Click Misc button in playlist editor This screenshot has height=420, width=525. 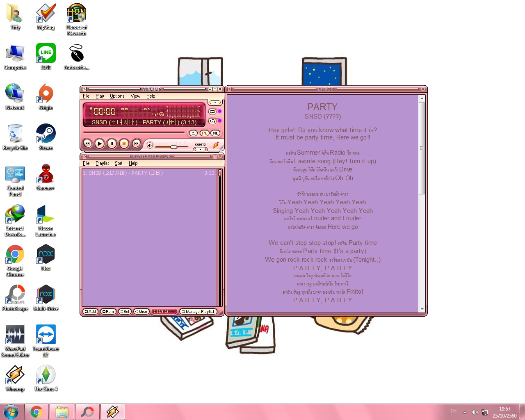tap(141, 312)
